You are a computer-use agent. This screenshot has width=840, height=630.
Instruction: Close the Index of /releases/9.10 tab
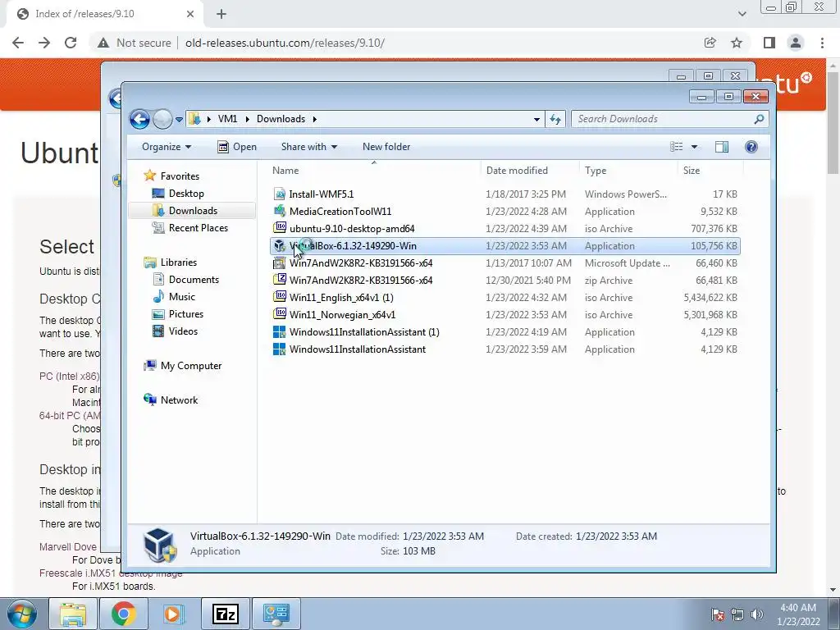click(x=190, y=14)
